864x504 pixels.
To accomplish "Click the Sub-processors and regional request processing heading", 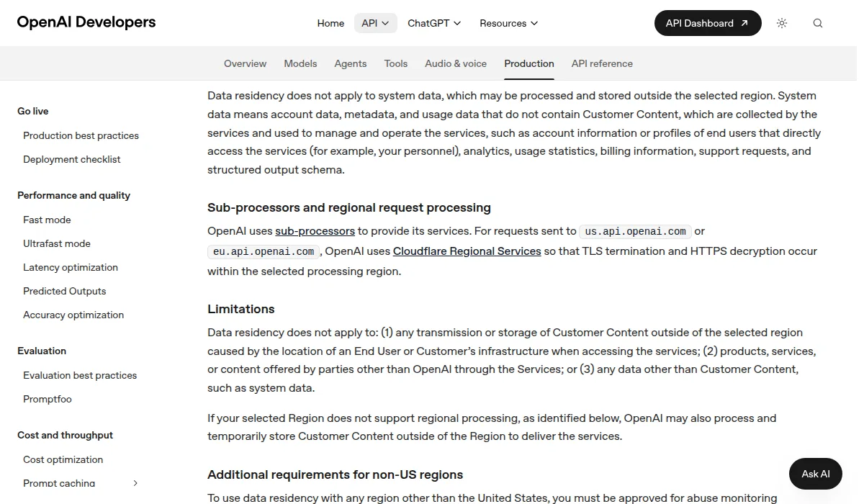I will tap(349, 207).
